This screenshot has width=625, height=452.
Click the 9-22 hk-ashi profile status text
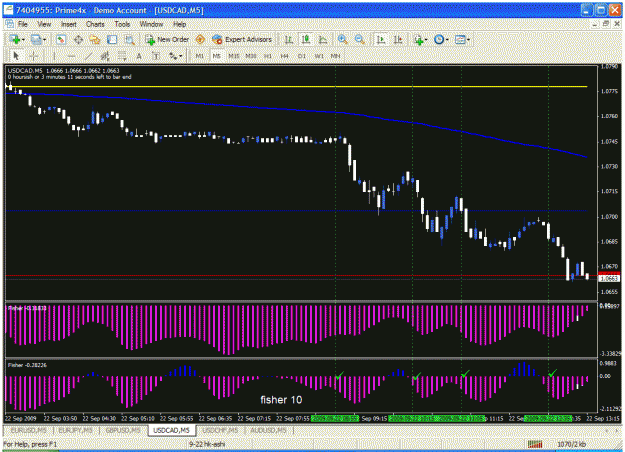point(207,444)
